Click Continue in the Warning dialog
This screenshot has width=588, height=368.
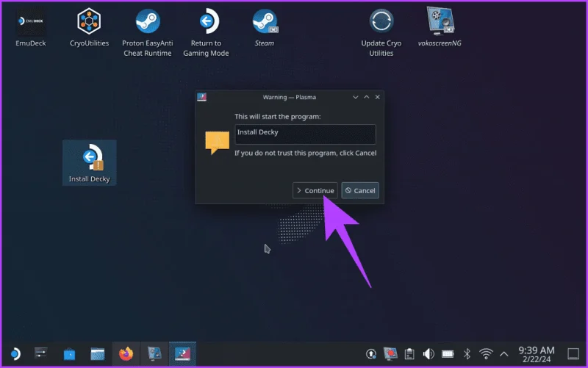pos(315,190)
